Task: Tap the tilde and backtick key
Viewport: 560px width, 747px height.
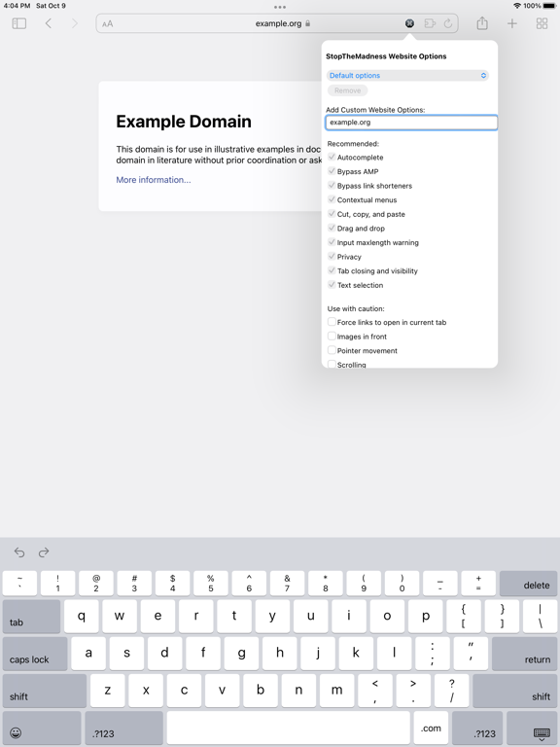Action: 19,584
